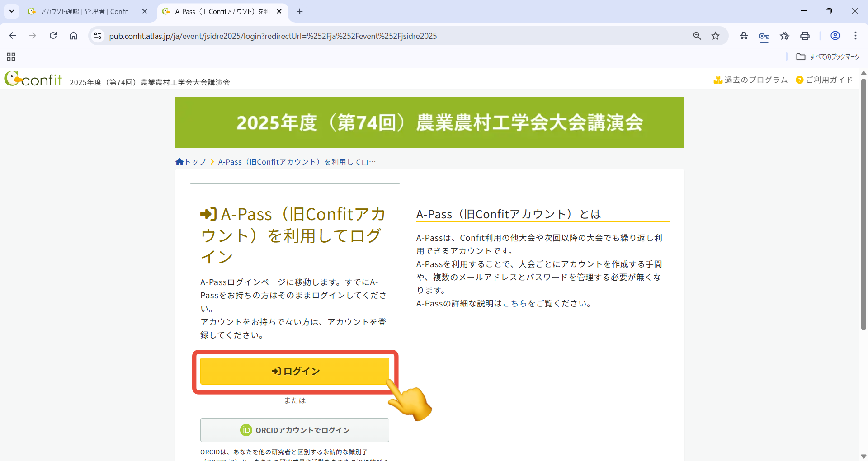
Task: Expand the tab search dropdown arrow
Action: [x=11, y=11]
